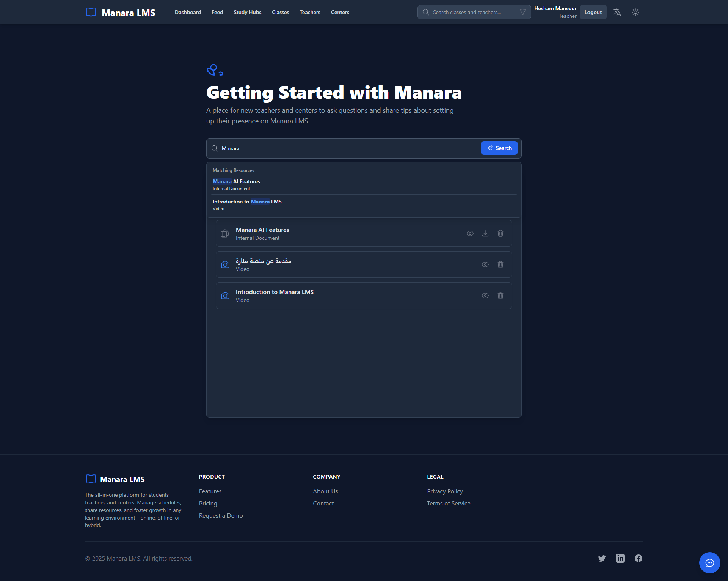Click the language translation icon

coord(617,12)
